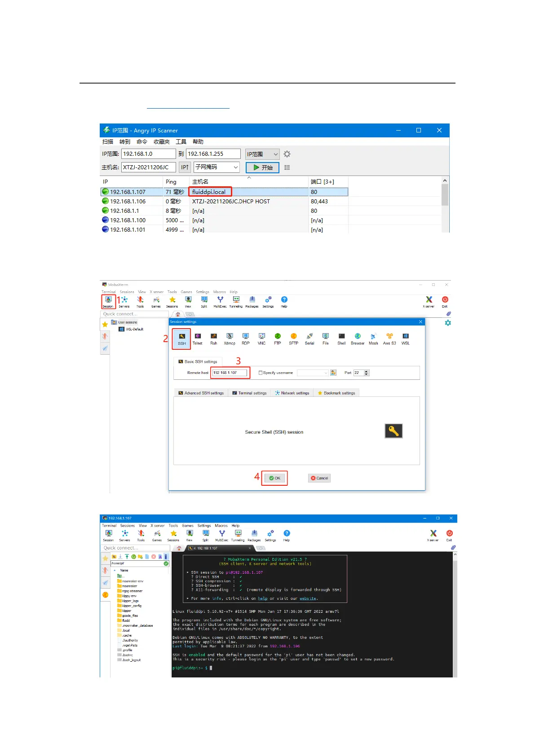Screen dimensions: 535x756
Task: Click MultiExec icon in 192.168.1.107 terminal window
Action: tap(222, 535)
